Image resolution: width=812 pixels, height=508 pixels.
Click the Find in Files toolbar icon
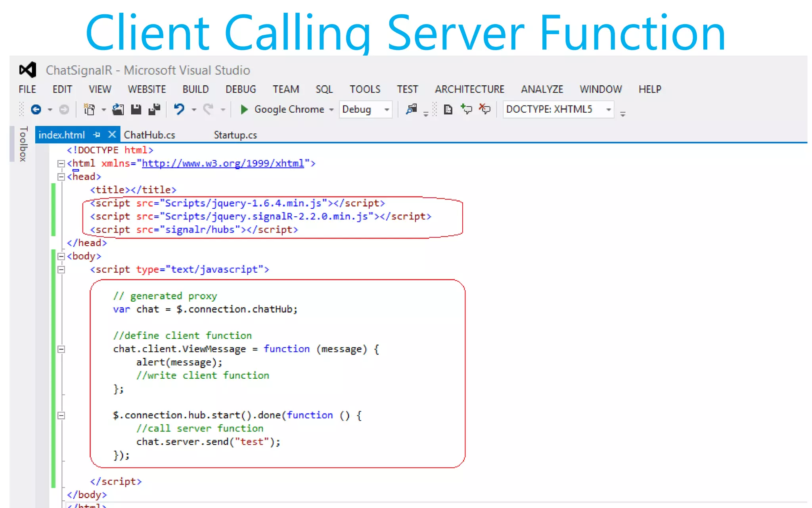pyautogui.click(x=412, y=109)
